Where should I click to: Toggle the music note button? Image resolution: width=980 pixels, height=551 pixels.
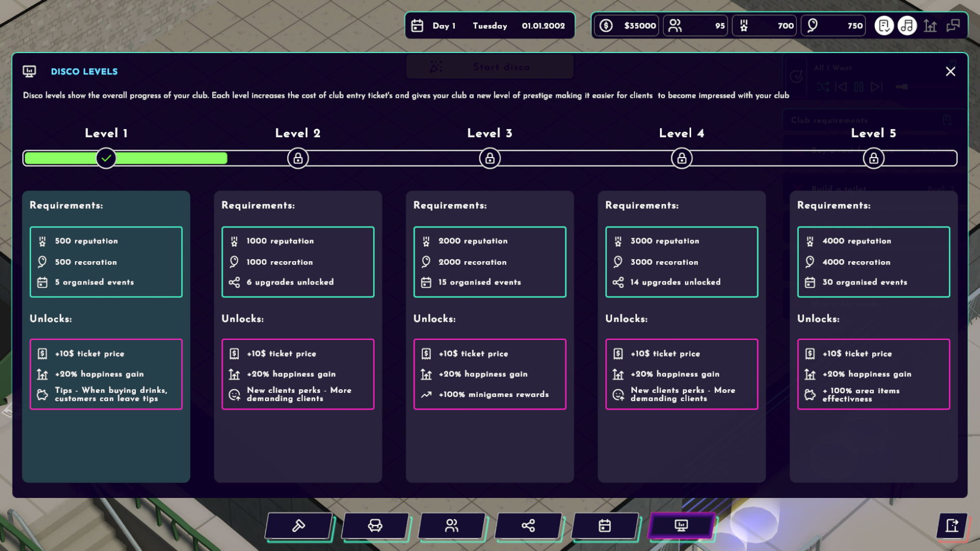907,25
